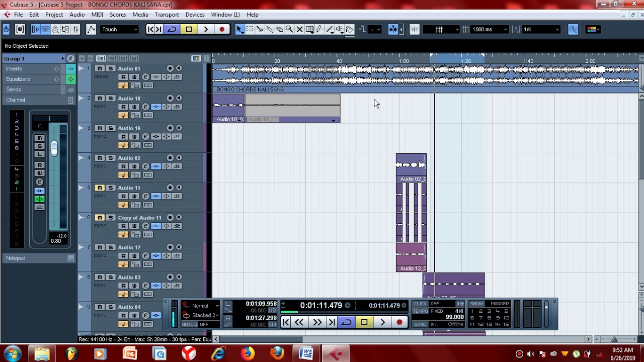Click the Record button on the transport panel

(399, 322)
